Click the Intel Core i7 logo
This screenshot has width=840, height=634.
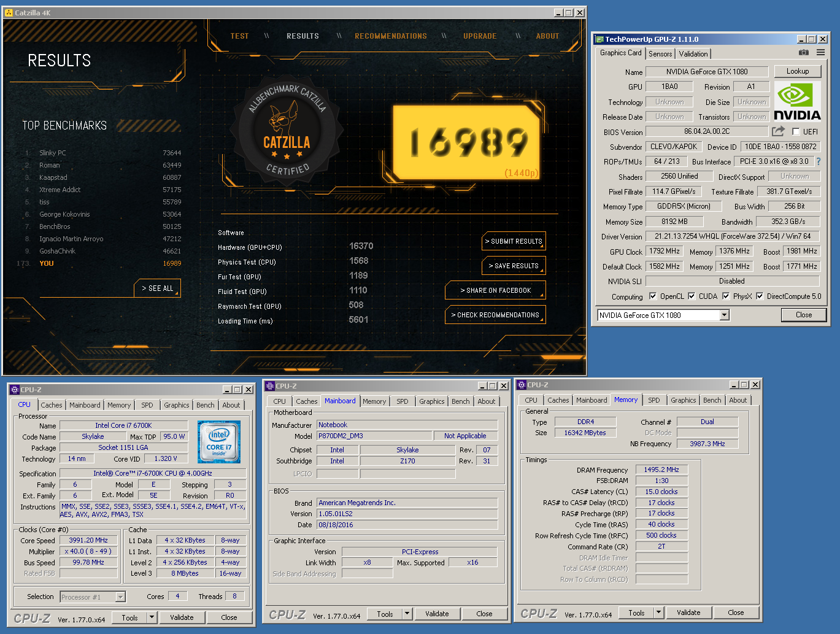(219, 442)
